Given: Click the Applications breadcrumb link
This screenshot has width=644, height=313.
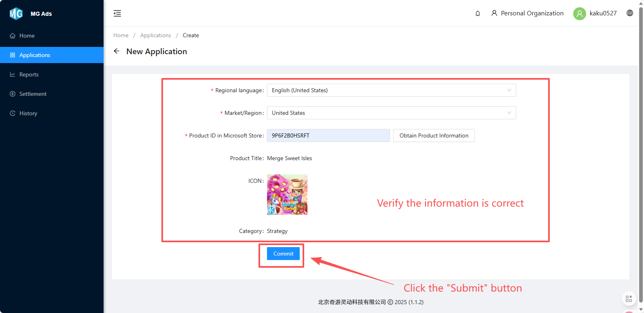Looking at the screenshot, I should pos(156,35).
